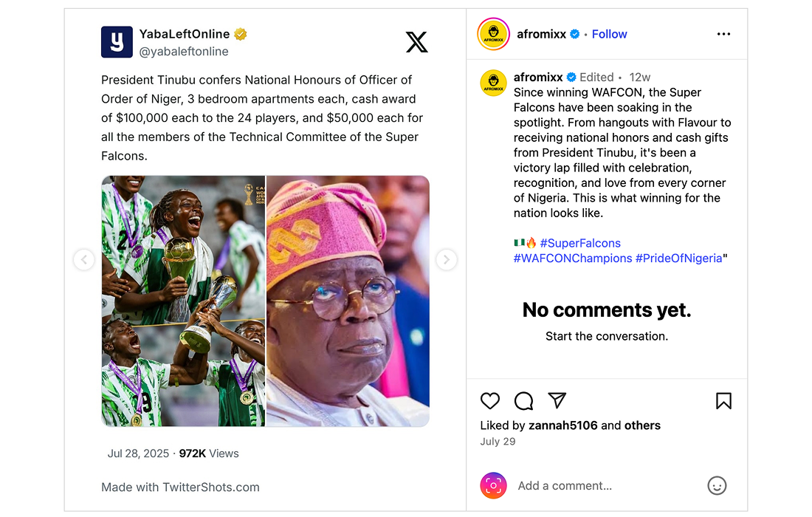Open comments via speech bubble icon

(523, 401)
